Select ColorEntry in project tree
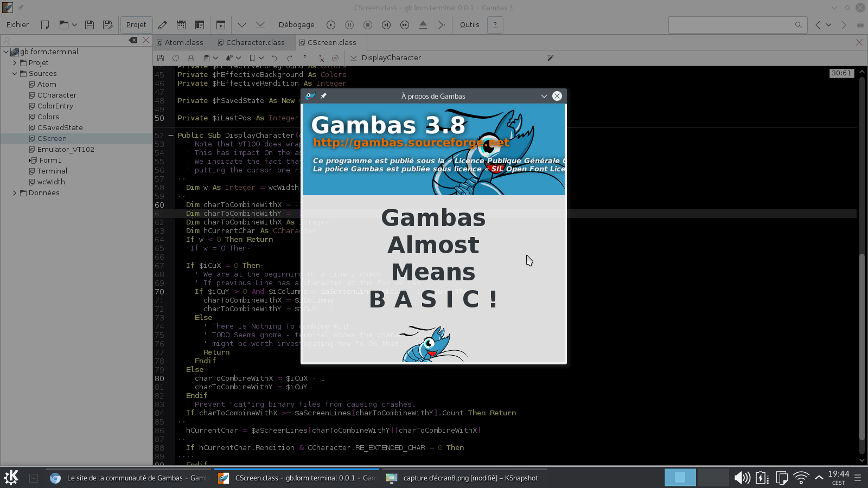This screenshot has height=488, width=868. click(x=55, y=106)
